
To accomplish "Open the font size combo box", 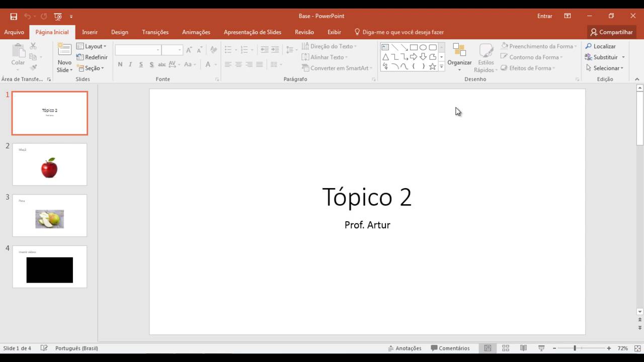I will [172, 50].
